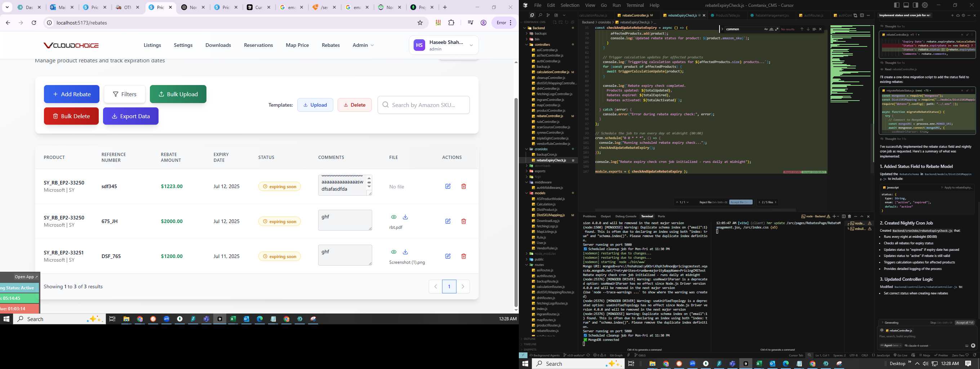Open the Terminal menu in Cursor
This screenshot has height=369, width=980.
(635, 5)
